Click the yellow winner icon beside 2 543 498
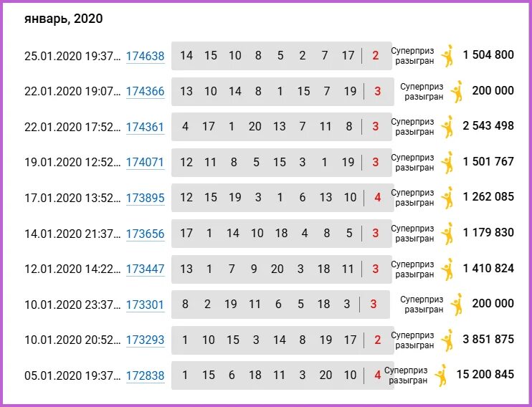Screen dimensions: 532x407 [447, 127]
